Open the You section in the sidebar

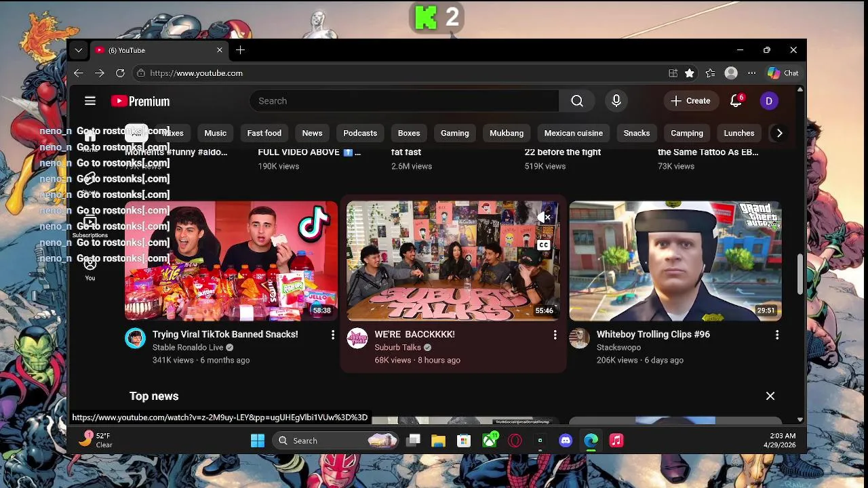point(90,269)
